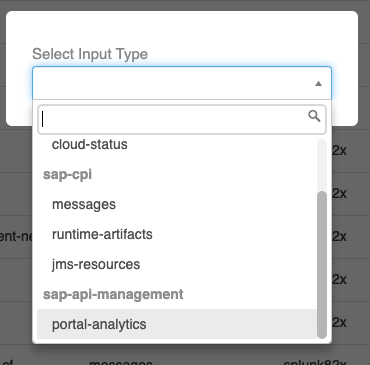Click the background 2x cell beside portal-analytics row
Screen dimensions: 370x365
(x=339, y=322)
